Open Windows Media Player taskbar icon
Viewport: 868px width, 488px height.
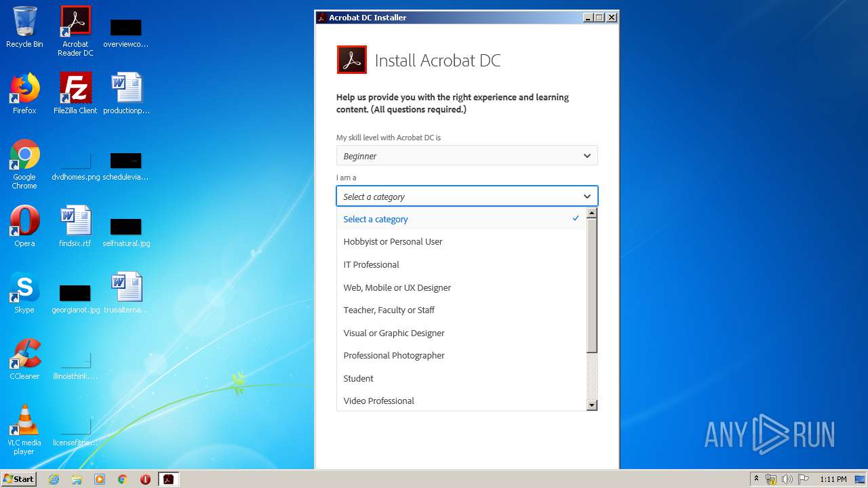(100, 479)
